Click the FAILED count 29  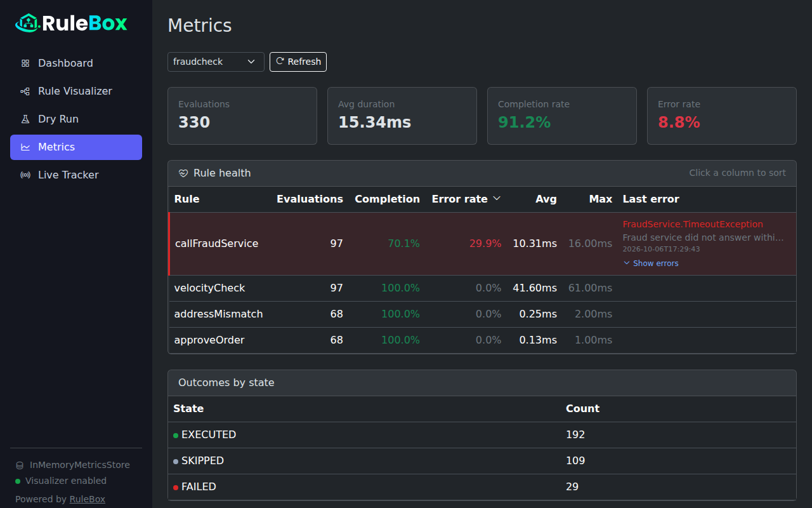click(x=572, y=487)
